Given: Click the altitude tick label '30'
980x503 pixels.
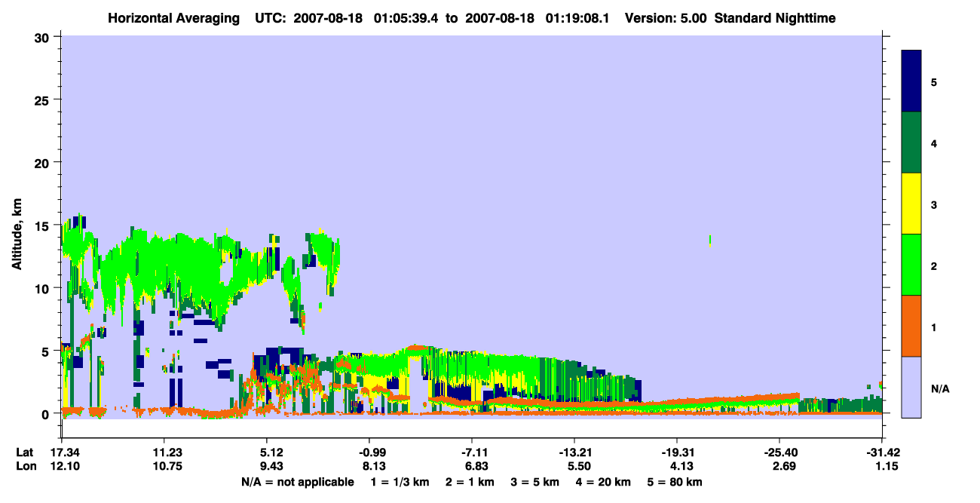Looking at the screenshot, I should click(x=44, y=37).
